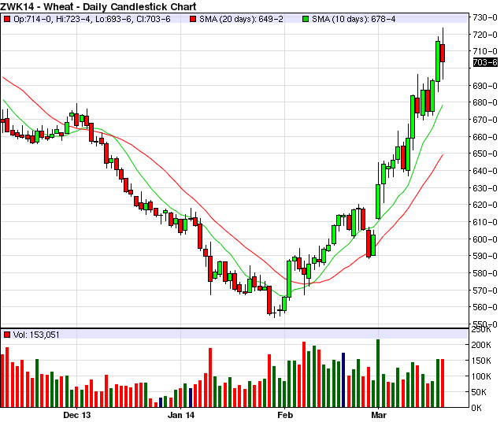504x422 pixels.
Task: Click the red OHLC legend color swatch
Action: pos(7,19)
